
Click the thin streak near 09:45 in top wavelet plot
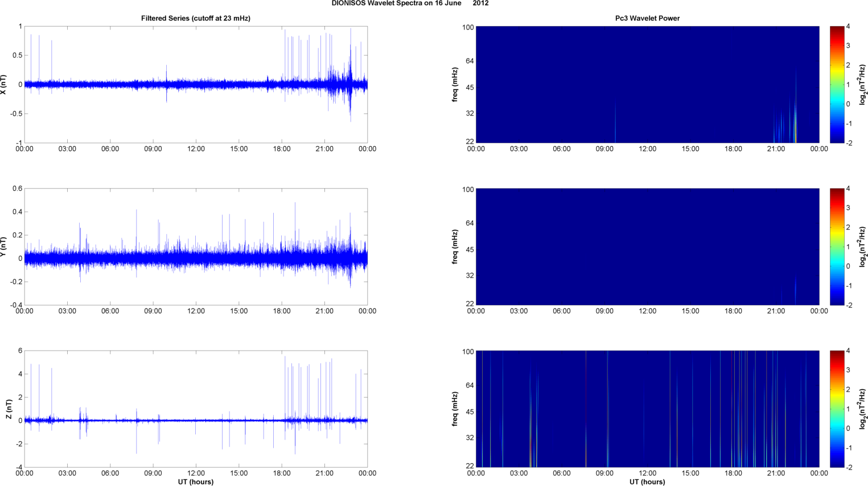click(615, 122)
